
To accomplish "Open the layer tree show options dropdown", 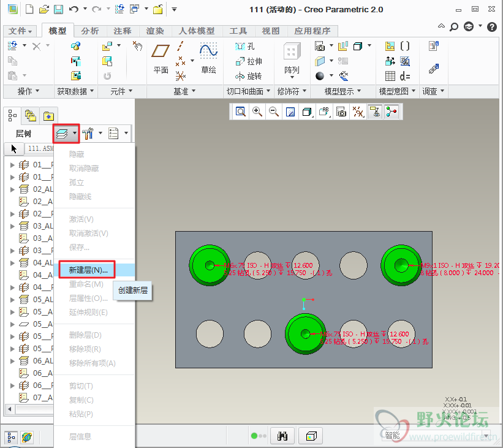I will 126,133.
